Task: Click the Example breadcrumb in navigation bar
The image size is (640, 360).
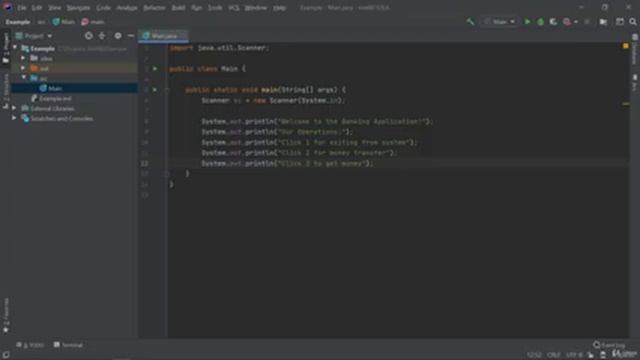Action: point(18,22)
